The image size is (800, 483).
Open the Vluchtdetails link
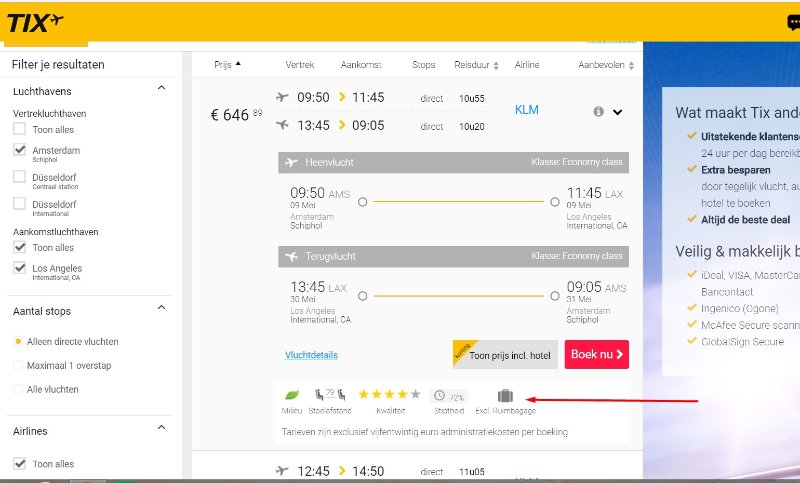click(311, 355)
